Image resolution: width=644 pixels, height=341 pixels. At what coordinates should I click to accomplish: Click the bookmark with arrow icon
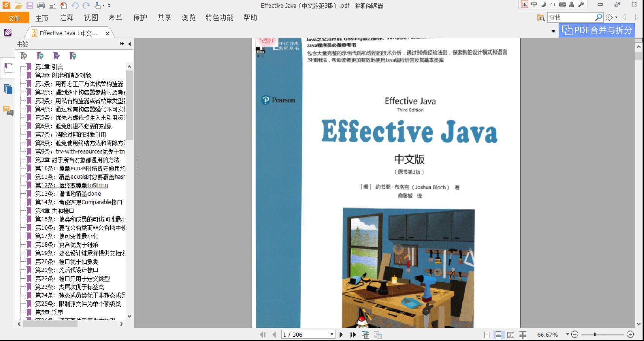tap(57, 56)
